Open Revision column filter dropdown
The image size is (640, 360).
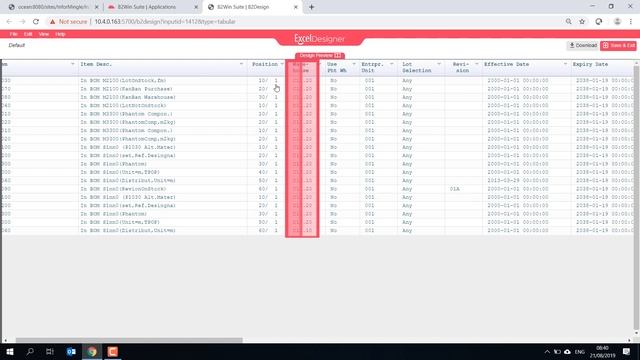(x=476, y=64)
